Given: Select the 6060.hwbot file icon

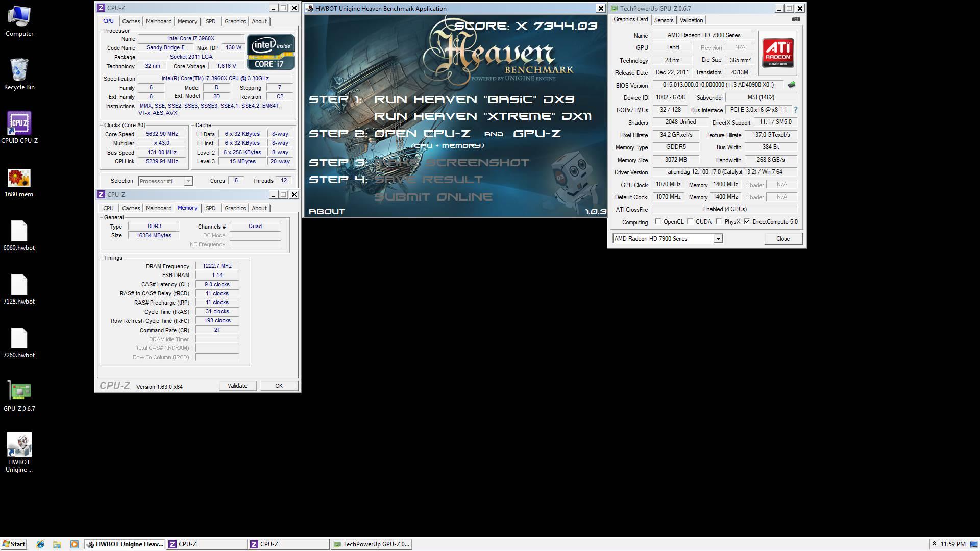Looking at the screenshot, I should [19, 236].
